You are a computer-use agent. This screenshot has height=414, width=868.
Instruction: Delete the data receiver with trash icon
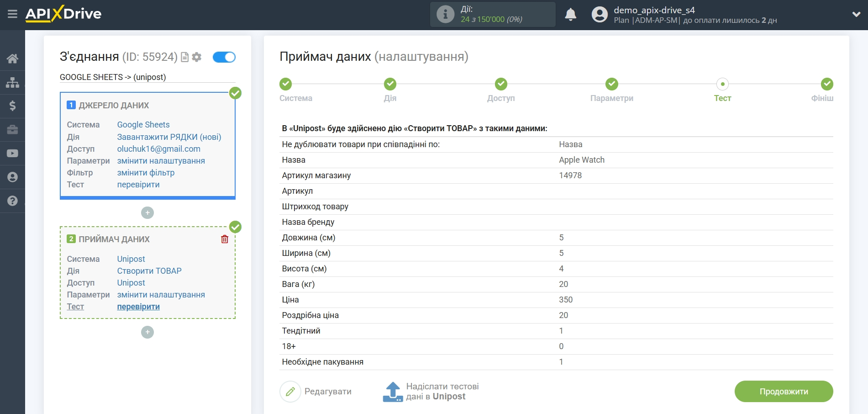click(225, 239)
